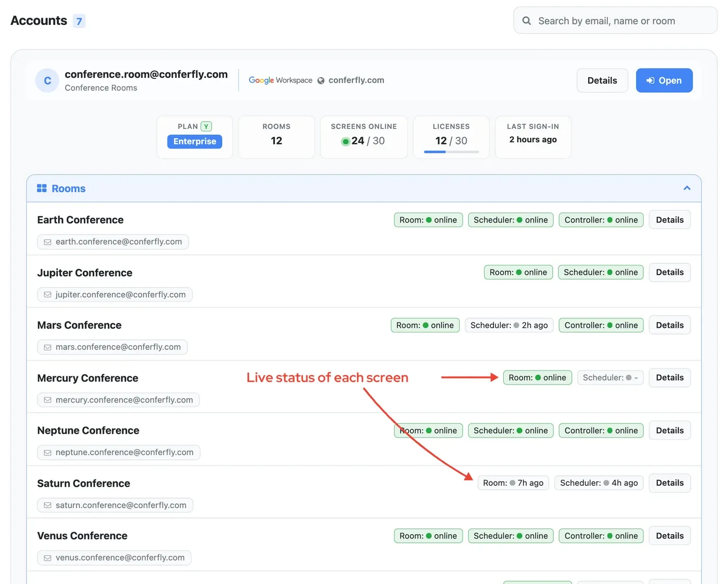Open Details for Venus Conference
Image resolution: width=728 pixels, height=584 pixels.
[670, 536]
